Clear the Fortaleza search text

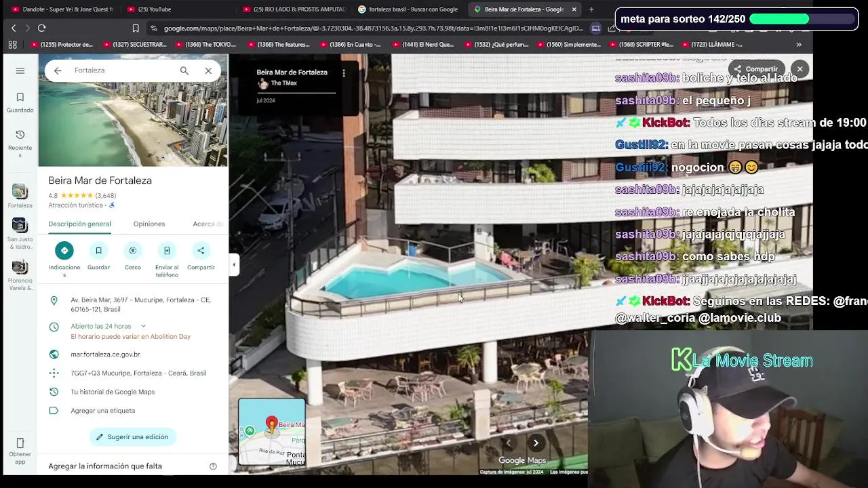click(x=208, y=70)
